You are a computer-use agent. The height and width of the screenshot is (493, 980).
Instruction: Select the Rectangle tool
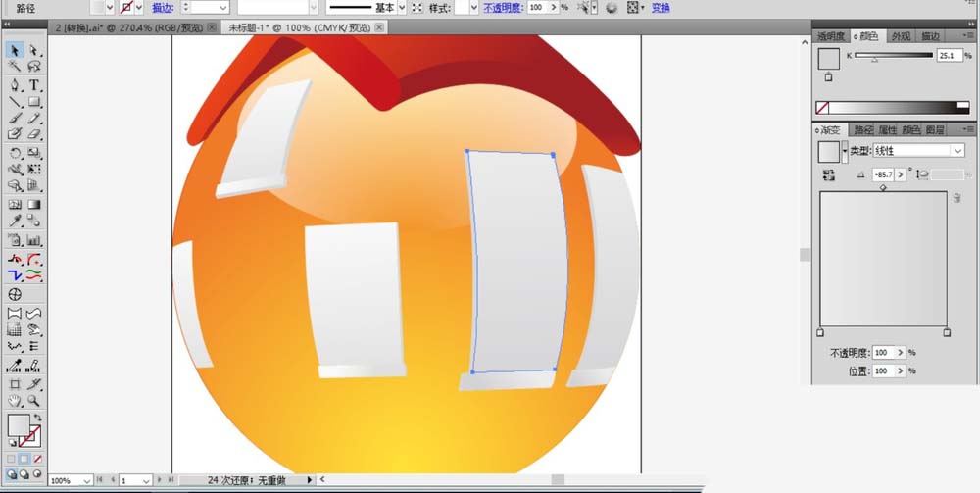pyautogui.click(x=34, y=102)
